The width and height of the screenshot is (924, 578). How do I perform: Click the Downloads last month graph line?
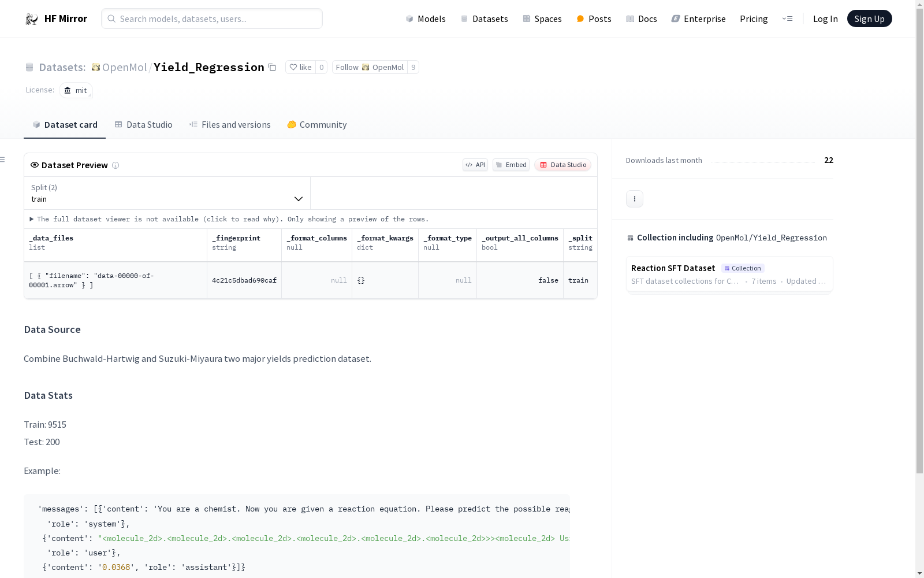pyautogui.click(x=763, y=162)
